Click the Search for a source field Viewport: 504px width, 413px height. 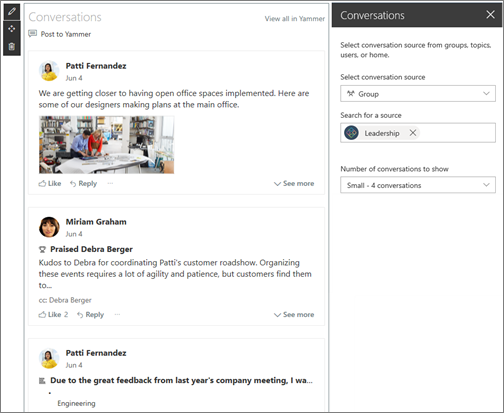pyautogui.click(x=418, y=133)
